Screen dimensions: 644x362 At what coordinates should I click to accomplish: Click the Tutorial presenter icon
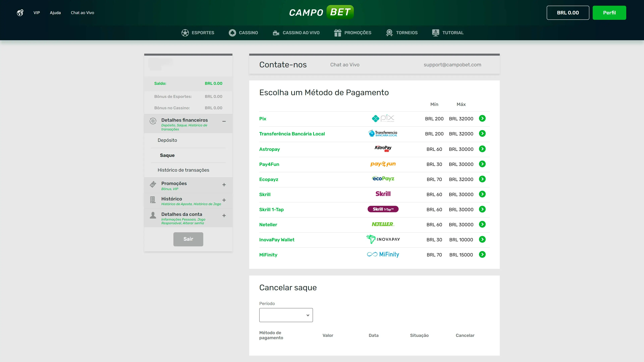(436, 33)
